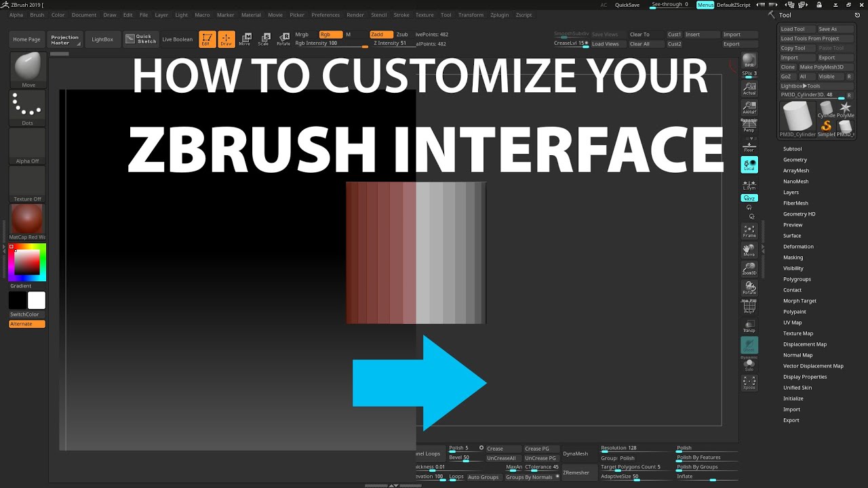Screen dimensions: 868x488
Task: Toggle PolyF polyframe icon
Action: click(x=749, y=306)
